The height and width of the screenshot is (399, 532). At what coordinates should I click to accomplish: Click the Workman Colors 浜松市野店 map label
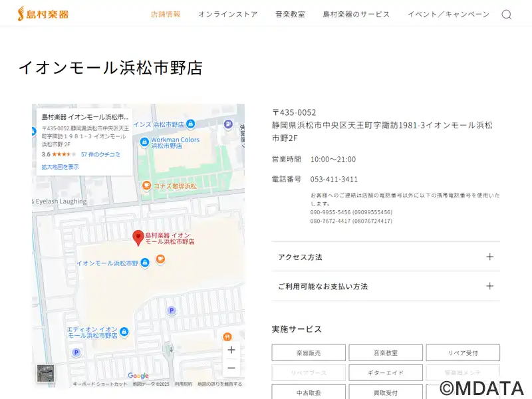[175, 142]
